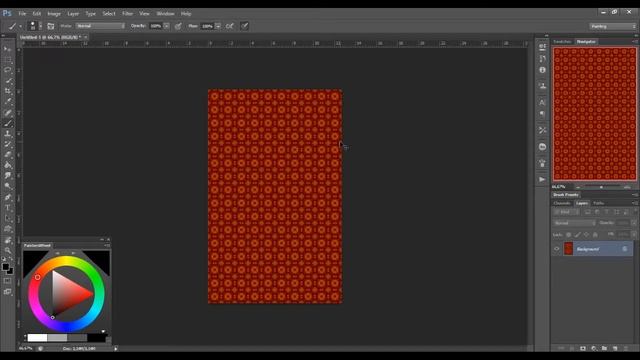Toggle Quick Mask mode in the toolbox

8,281
